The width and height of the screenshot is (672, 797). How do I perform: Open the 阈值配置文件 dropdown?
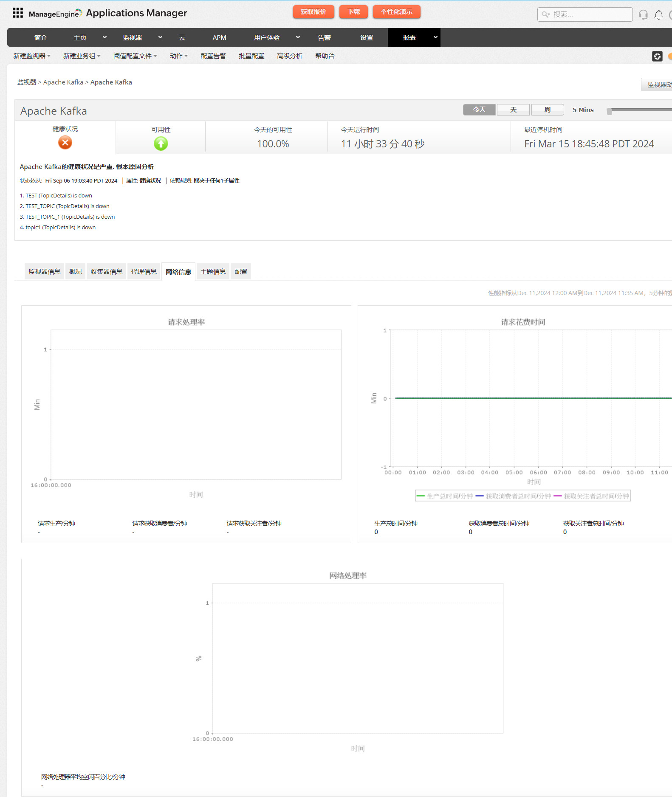pyautogui.click(x=135, y=56)
